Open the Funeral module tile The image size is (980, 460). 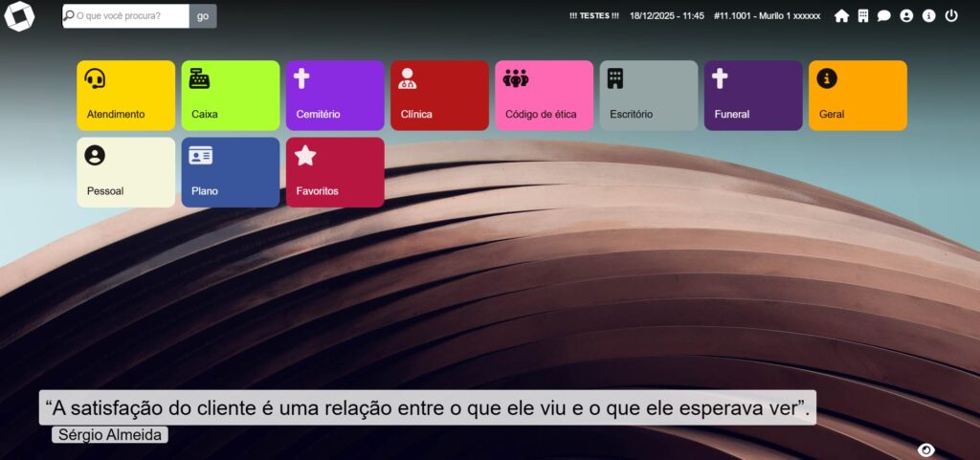point(753,96)
